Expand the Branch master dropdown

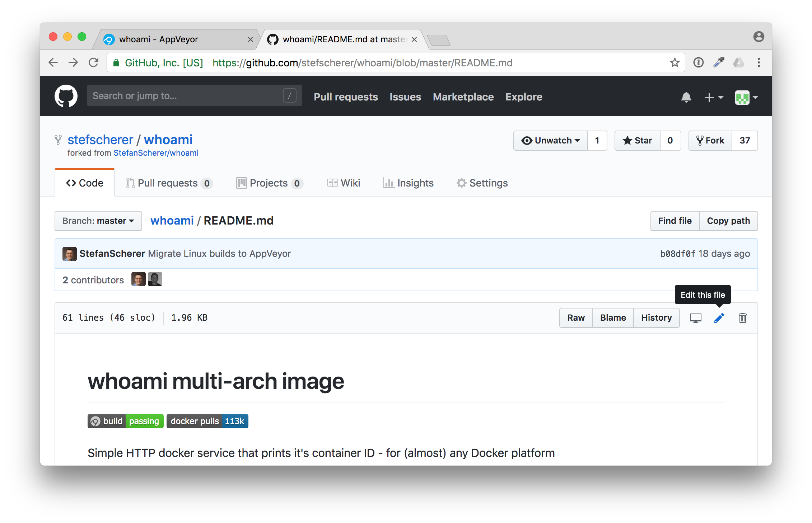pyautogui.click(x=96, y=221)
